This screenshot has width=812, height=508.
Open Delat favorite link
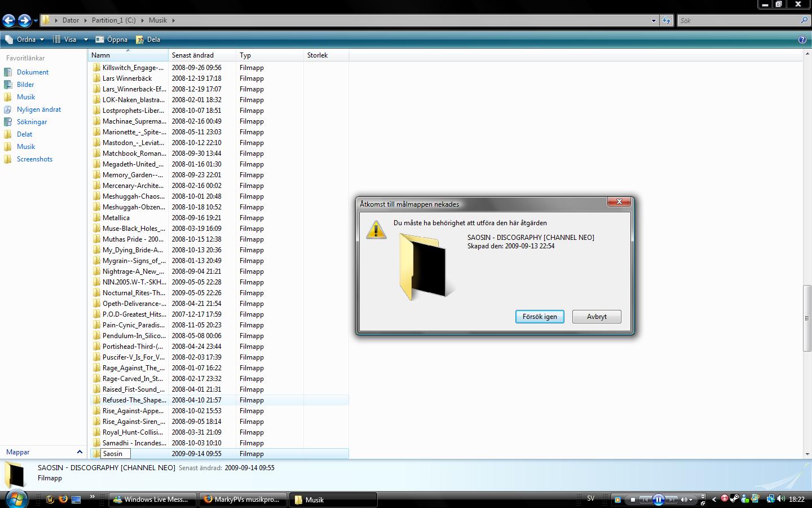[x=25, y=134]
